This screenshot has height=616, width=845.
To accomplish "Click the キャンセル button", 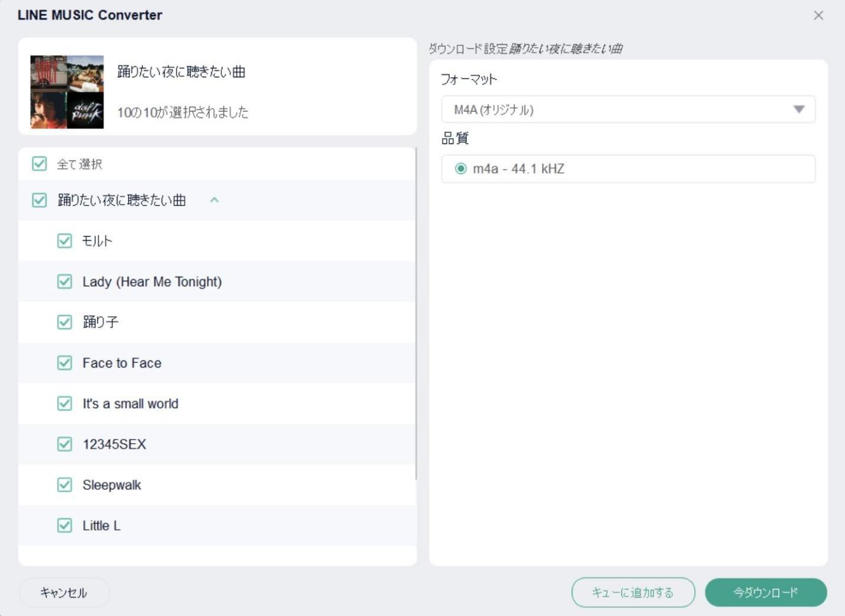I will (64, 593).
